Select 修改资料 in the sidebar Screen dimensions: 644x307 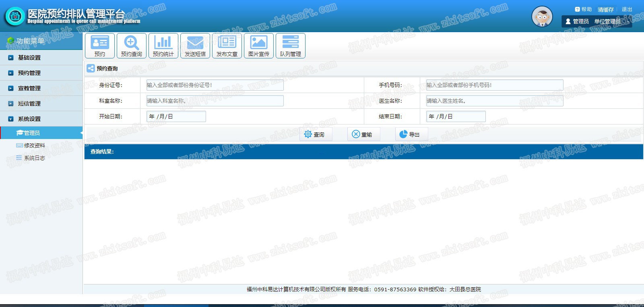[x=34, y=145]
